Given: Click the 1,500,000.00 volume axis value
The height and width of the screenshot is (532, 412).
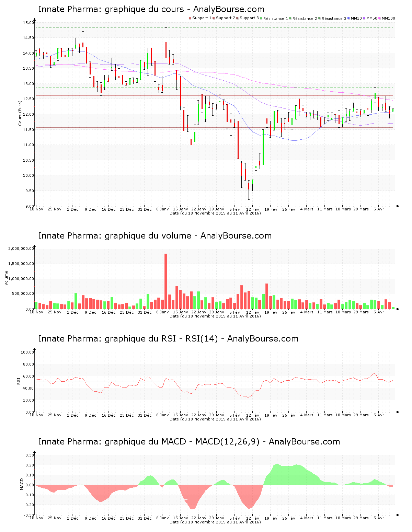Looking at the screenshot, I should coord(21,264).
